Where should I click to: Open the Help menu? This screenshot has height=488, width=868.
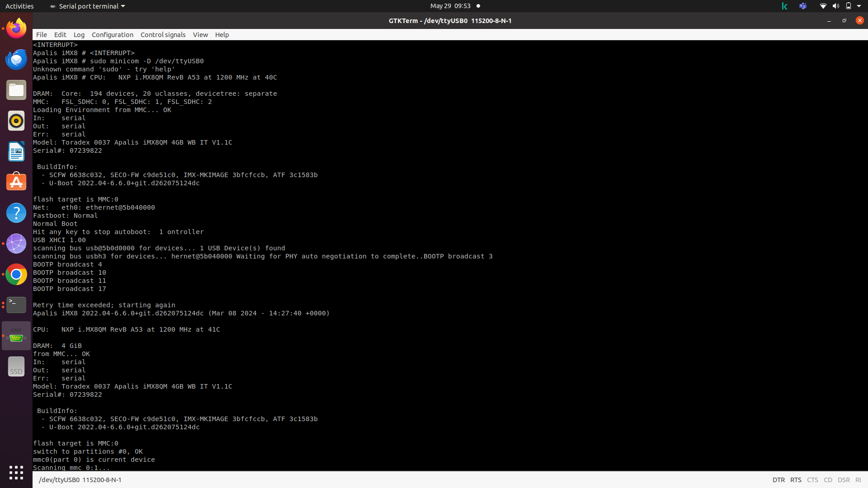(222, 35)
